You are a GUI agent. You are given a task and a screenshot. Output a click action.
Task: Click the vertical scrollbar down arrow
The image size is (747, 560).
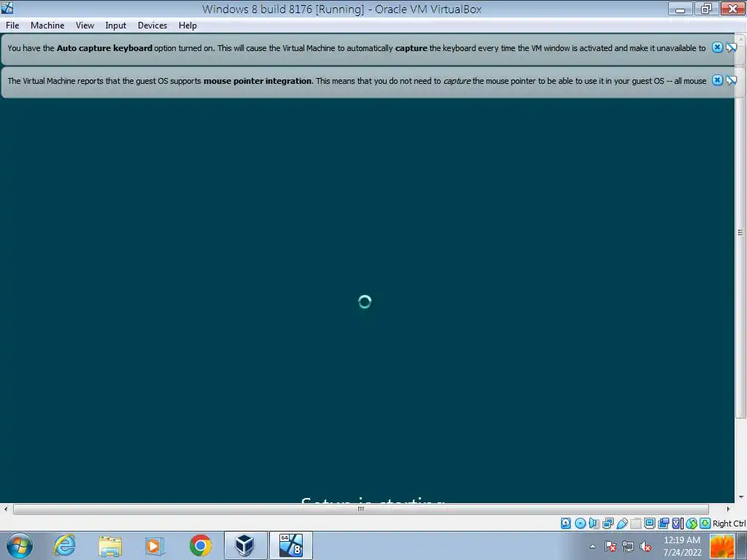tap(741, 497)
